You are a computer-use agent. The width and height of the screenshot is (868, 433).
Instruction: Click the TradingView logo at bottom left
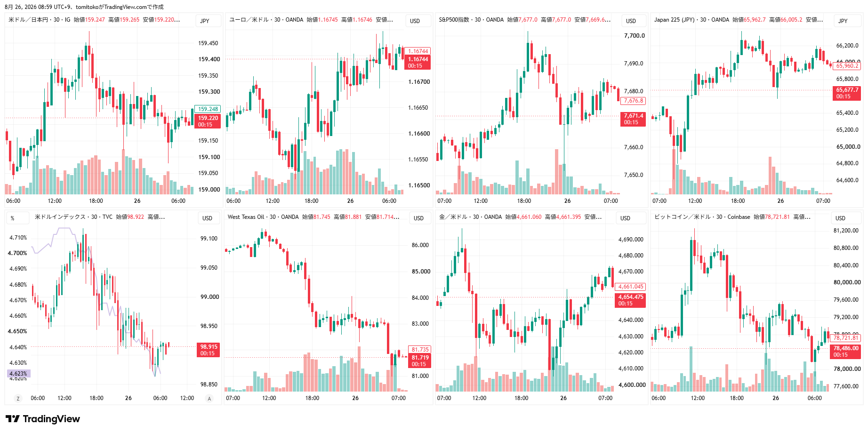point(43,419)
